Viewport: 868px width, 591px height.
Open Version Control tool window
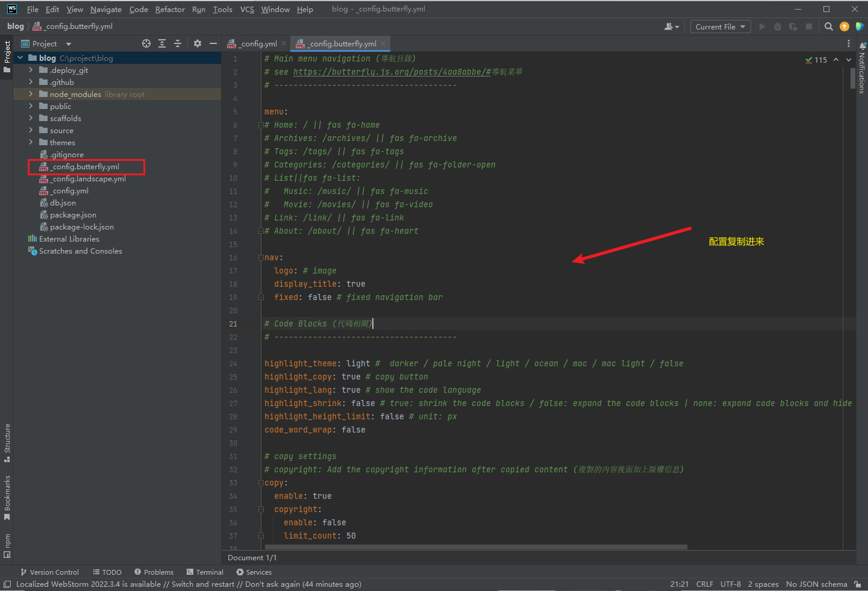click(x=49, y=572)
